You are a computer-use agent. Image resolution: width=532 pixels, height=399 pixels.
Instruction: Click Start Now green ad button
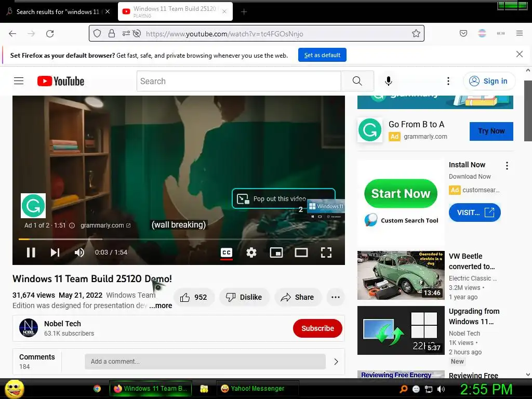click(x=401, y=193)
